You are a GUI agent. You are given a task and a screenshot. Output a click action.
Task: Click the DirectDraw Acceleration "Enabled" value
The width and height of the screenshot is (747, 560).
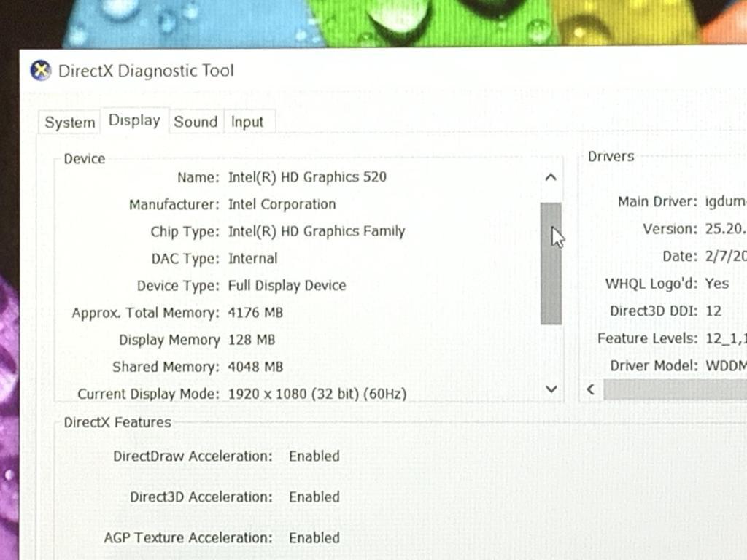tap(314, 456)
